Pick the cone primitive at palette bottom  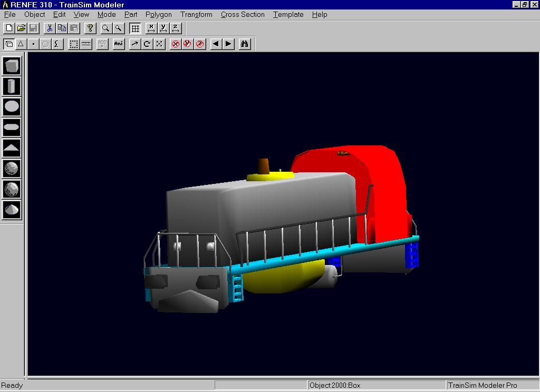coord(12,209)
